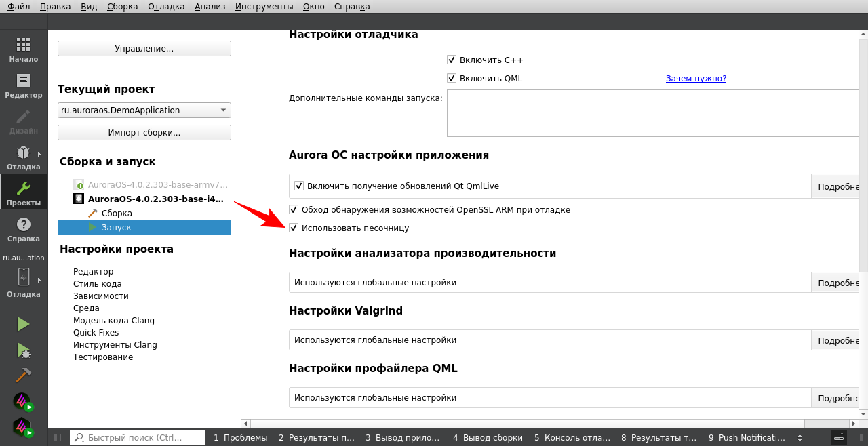Screen dimensions: 868x446
Task: Start debugging with the Run-with-bug icon
Action: [x=23, y=350]
